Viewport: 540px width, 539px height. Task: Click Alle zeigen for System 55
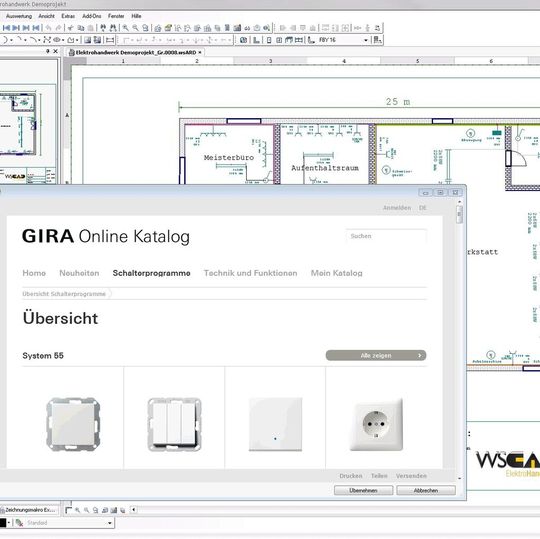(x=376, y=355)
